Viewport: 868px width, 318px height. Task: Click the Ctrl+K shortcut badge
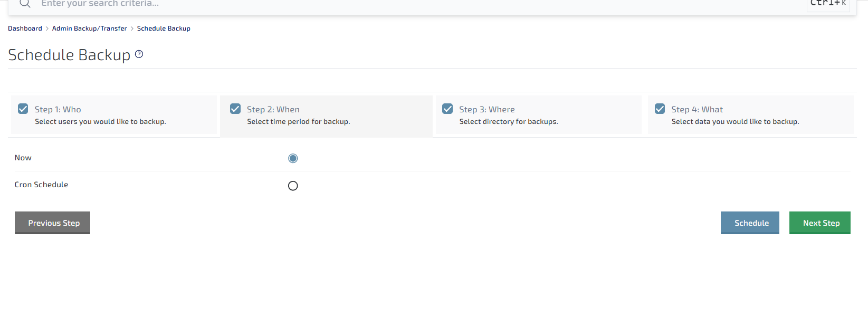(x=828, y=4)
